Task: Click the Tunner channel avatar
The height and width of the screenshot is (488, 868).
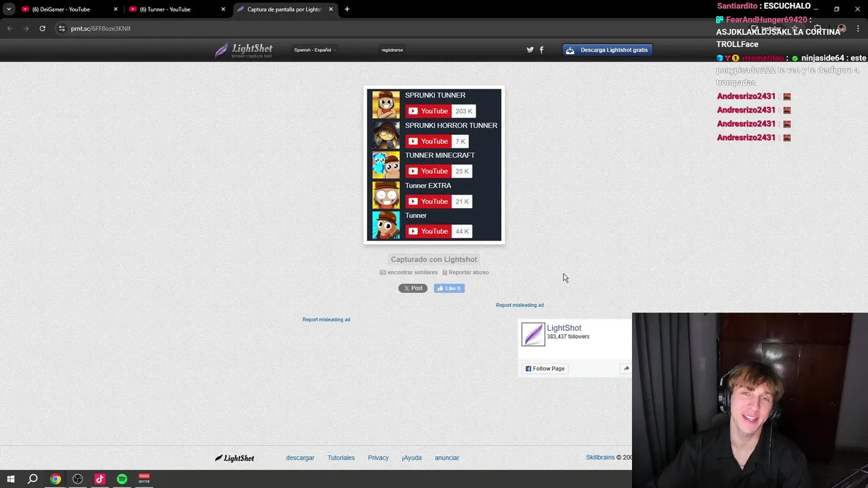Action: click(386, 225)
